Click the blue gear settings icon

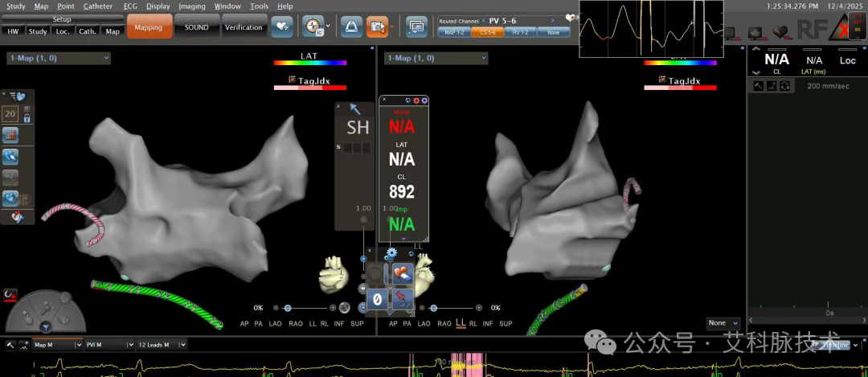(x=391, y=254)
